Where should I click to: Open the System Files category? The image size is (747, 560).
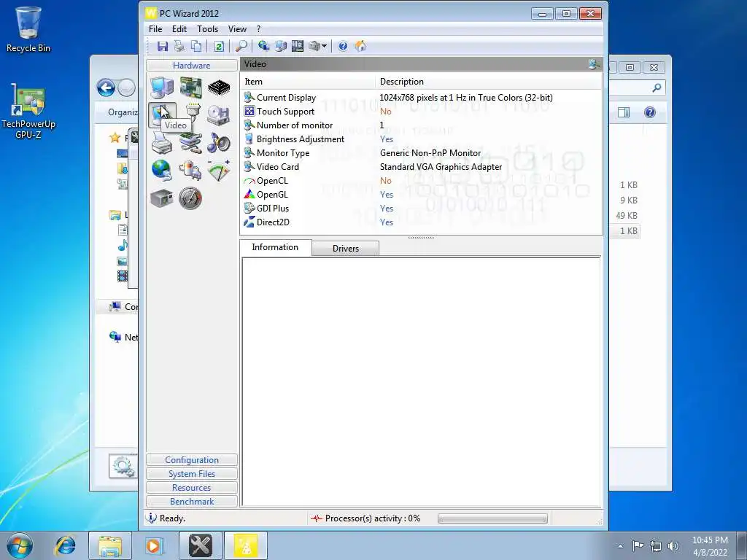pyautogui.click(x=192, y=474)
